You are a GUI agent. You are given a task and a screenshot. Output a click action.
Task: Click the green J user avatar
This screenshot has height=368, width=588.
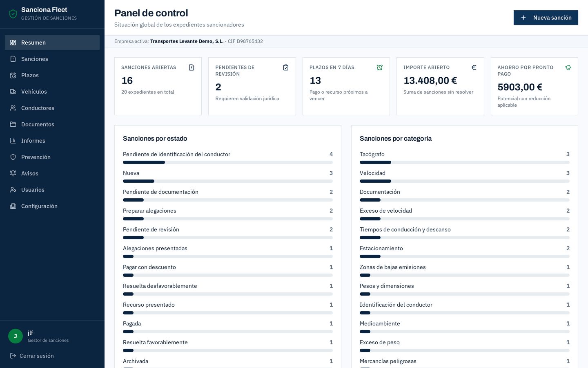[x=16, y=336]
